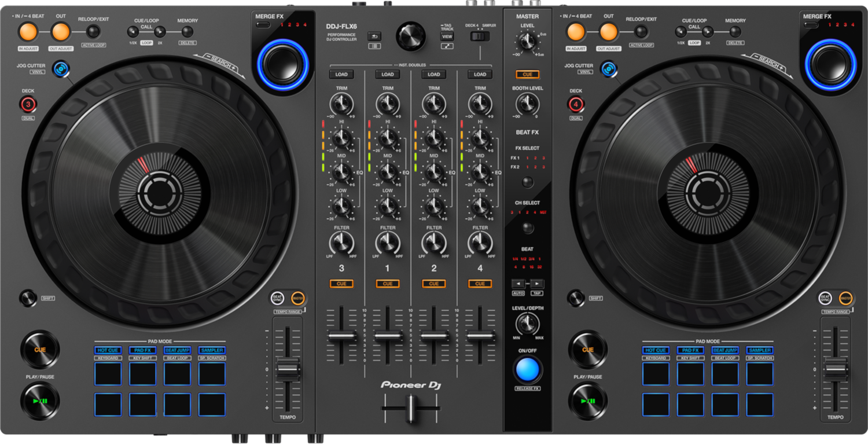This screenshot has height=444, width=868.
Task: Click the channel 1 HI EQ knob
Action: [388, 138]
